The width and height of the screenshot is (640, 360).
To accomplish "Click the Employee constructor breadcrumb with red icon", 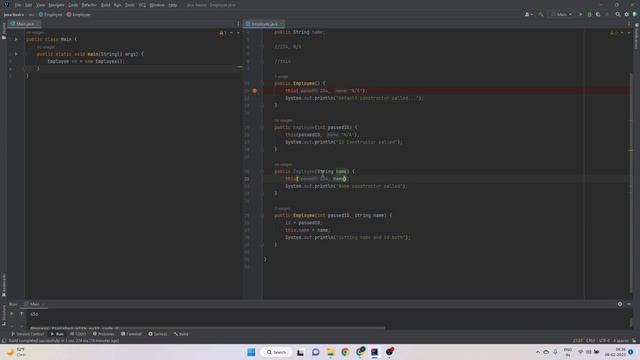I will pyautogui.click(x=78, y=14).
